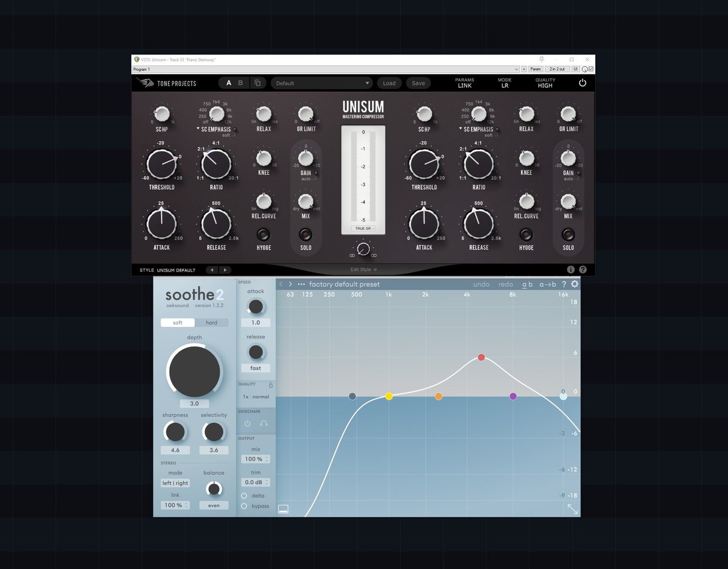Select Unisum B state tab
728x569 pixels.
[x=240, y=83]
